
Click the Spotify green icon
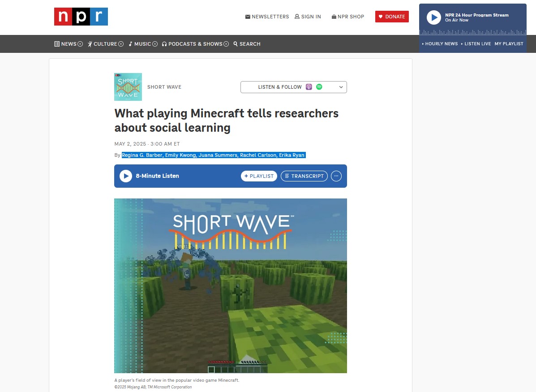click(319, 87)
